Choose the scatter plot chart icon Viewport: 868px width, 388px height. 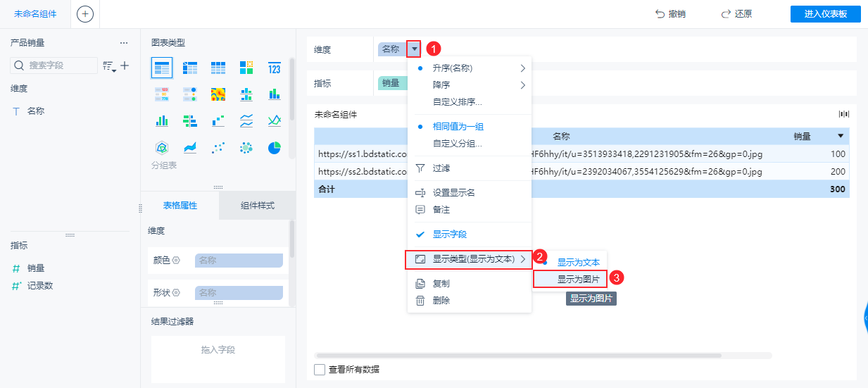tap(218, 147)
